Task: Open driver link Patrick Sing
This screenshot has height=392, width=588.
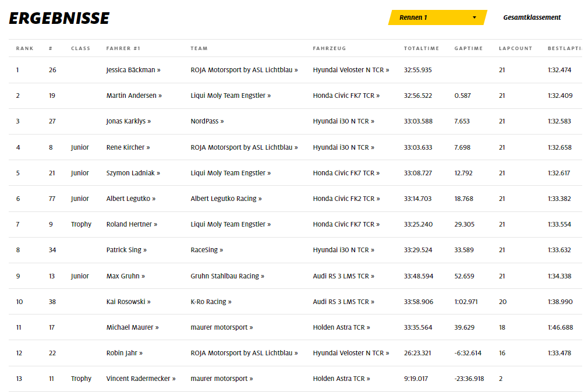Action: point(126,250)
